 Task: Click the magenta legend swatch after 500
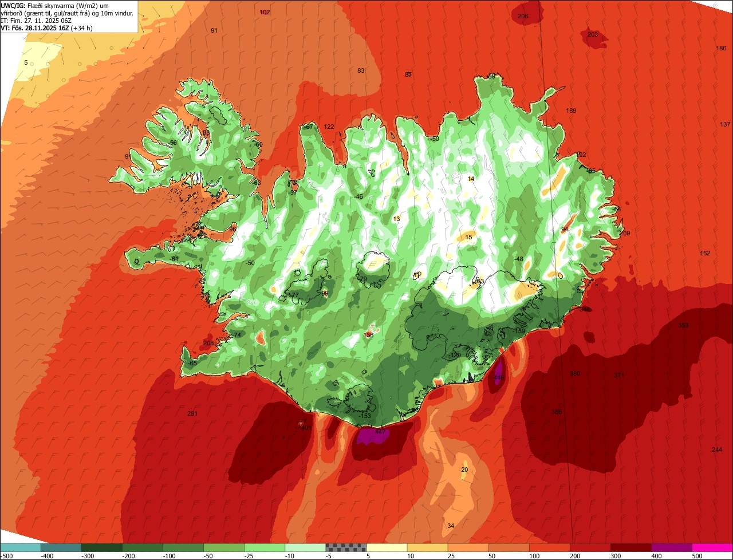coord(712,547)
